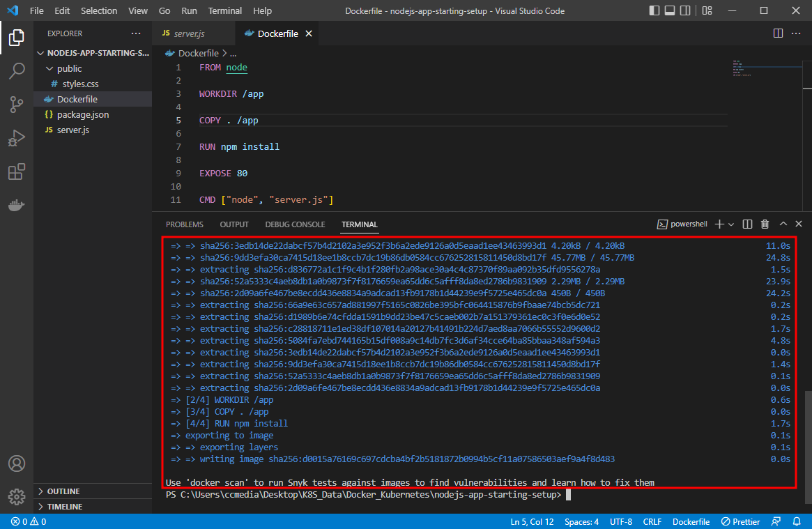Click the feedback icon in status bar
The image size is (812, 529).
pos(776,521)
